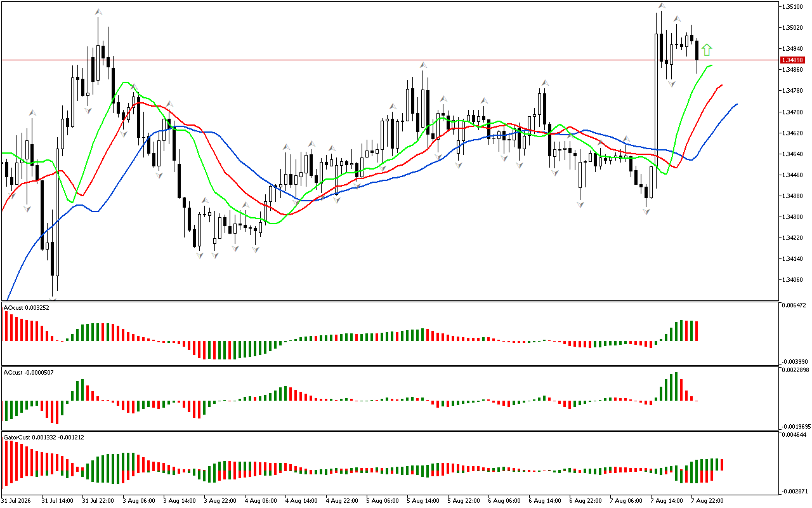Viewport: 812px width, 508px height.
Task: Click the 4 Aug 06:00 time label
Action: (260, 500)
